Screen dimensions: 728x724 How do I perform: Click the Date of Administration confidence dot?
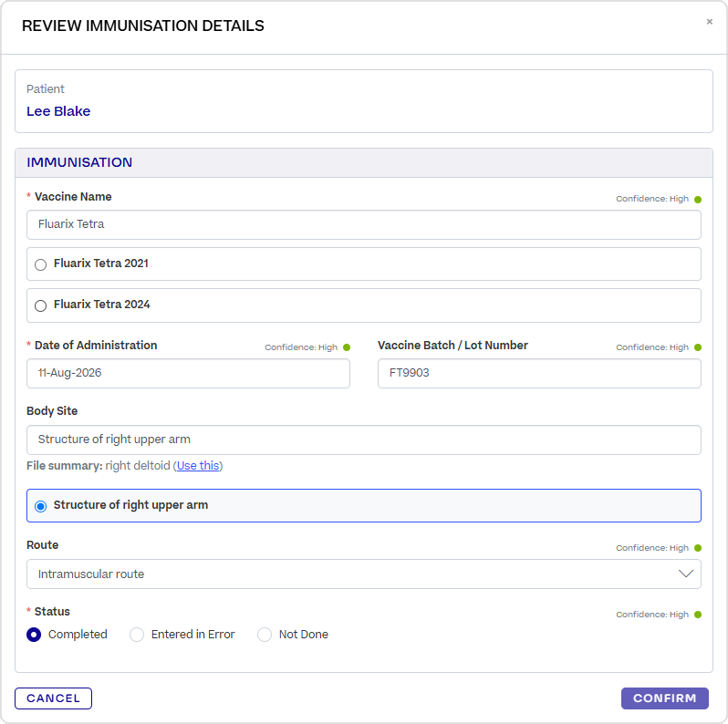pos(347,347)
